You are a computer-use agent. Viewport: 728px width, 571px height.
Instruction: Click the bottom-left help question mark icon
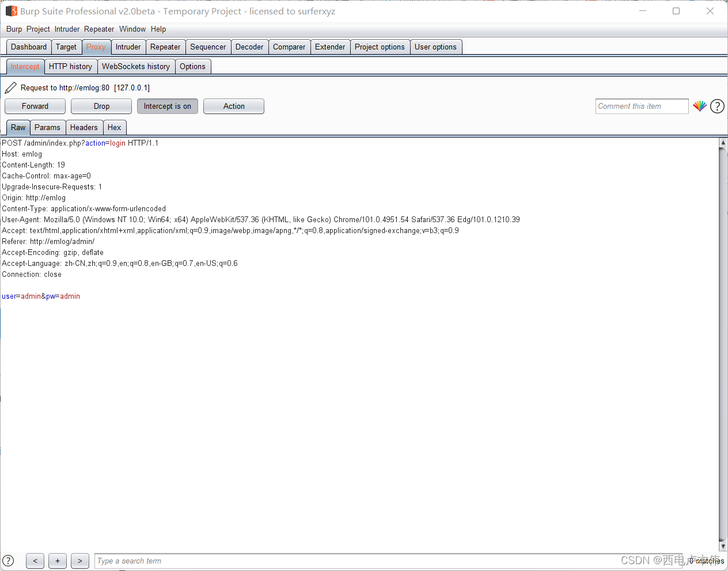pos(8,561)
